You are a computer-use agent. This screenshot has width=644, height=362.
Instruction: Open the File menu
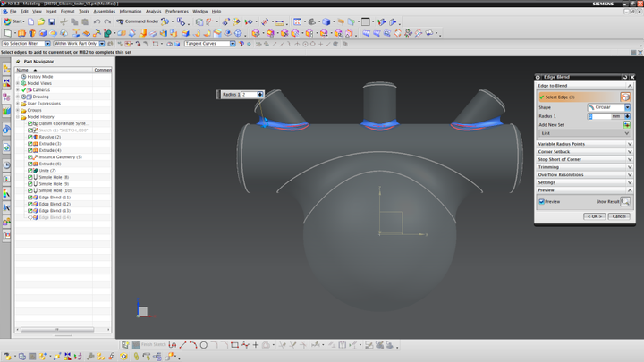pyautogui.click(x=13, y=12)
